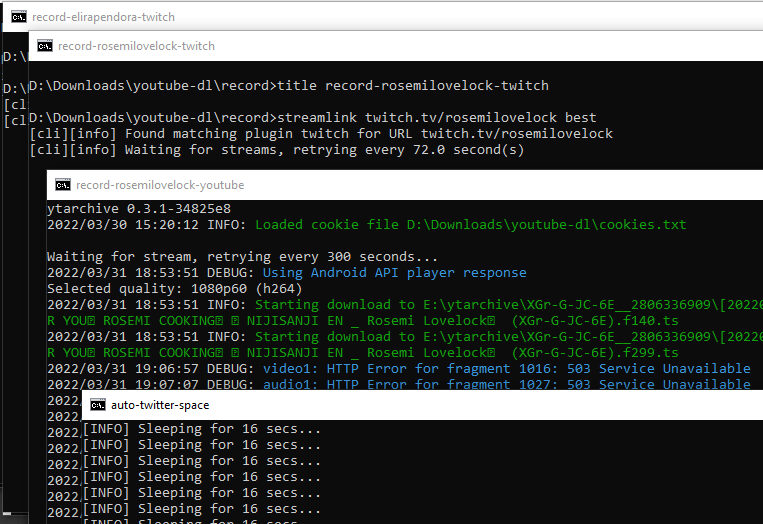Click the record-rosemilovelock-twitch window cmd icon
Screen dimensions: 763x524
click(x=45, y=46)
